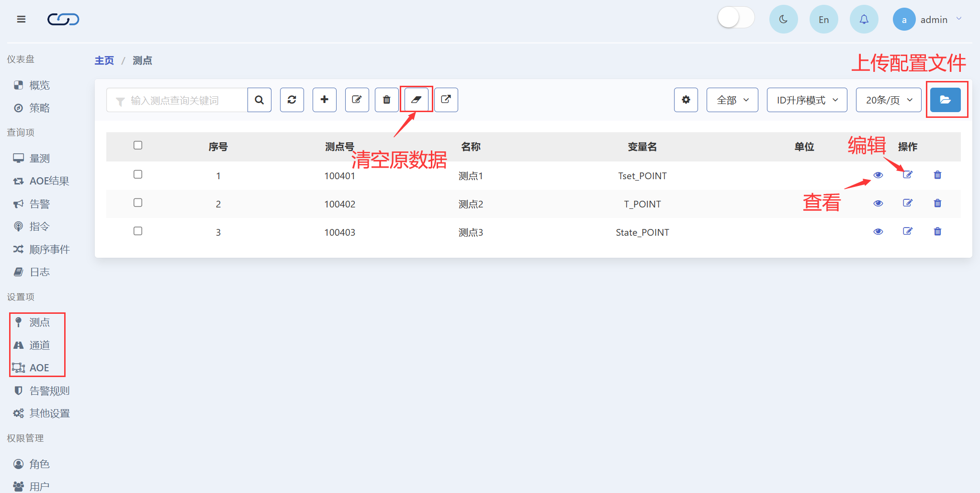Screen dimensions: 980x493
Task: Check the select-all header checkbox
Action: [x=138, y=145]
